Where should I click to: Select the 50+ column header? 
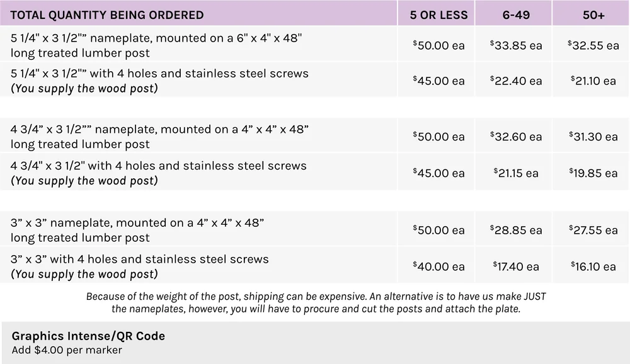pos(593,15)
